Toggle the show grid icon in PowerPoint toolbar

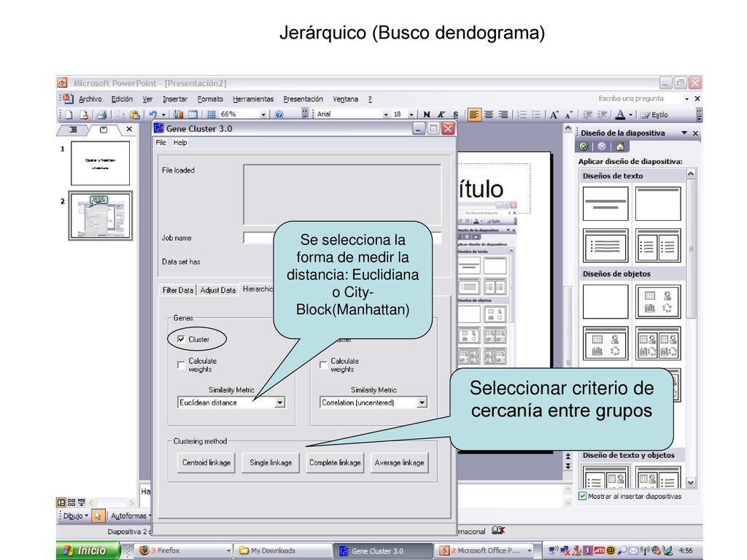click(211, 114)
